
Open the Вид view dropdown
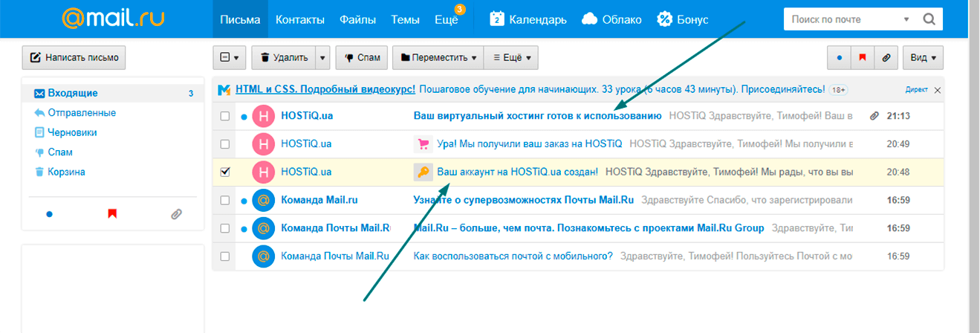point(923,57)
